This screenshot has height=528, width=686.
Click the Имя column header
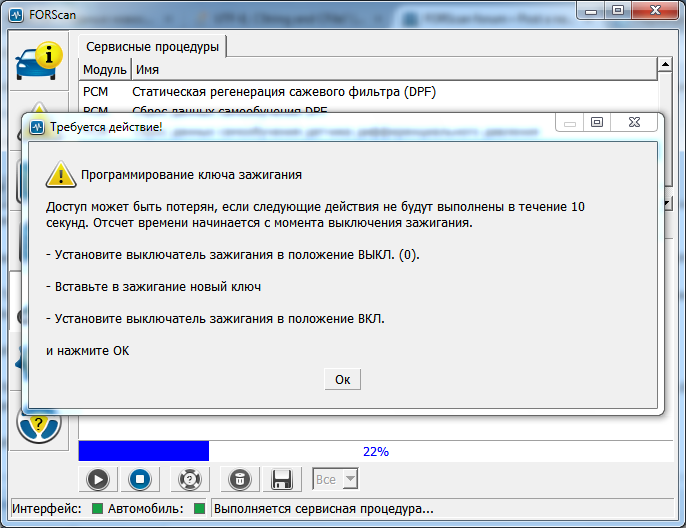tap(148, 69)
